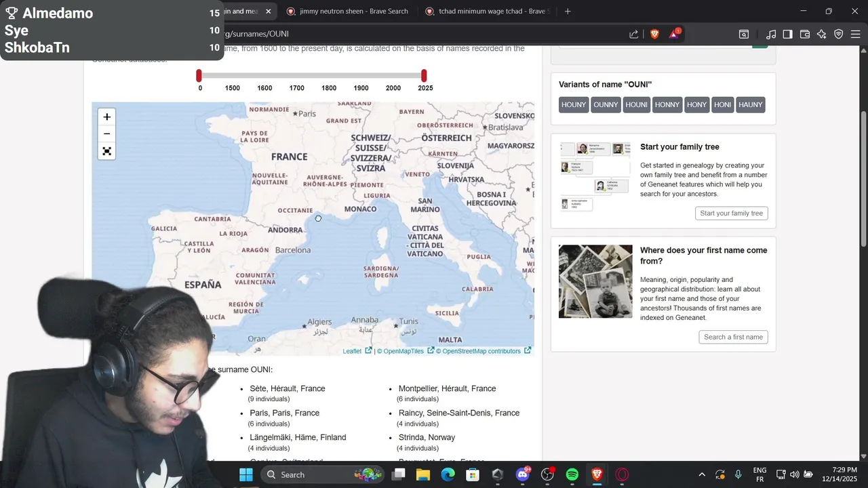
Task: Click the taskbar Search box
Action: tap(323, 474)
